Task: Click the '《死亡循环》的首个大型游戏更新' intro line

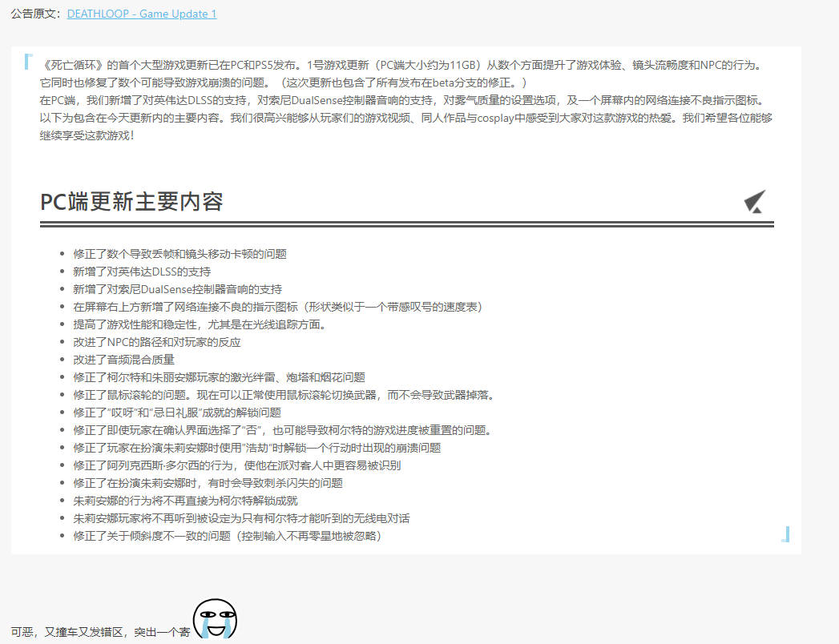Action: 401,65
